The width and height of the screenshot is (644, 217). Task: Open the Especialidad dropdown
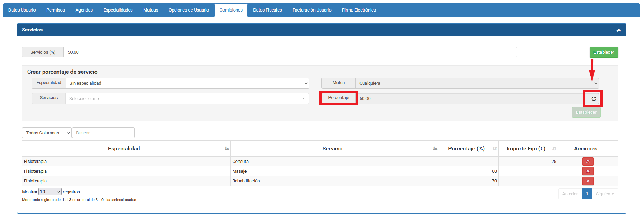click(x=187, y=83)
